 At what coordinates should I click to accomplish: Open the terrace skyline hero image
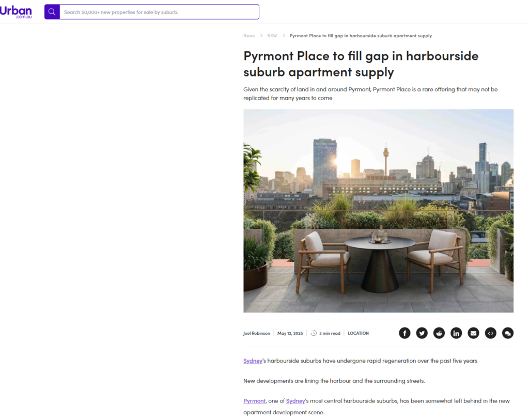(x=379, y=211)
